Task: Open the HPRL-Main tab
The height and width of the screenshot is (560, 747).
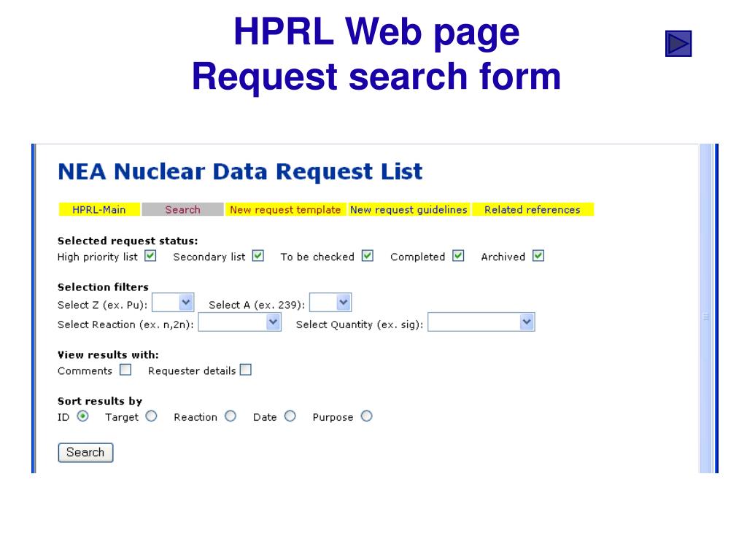Action: (99, 209)
